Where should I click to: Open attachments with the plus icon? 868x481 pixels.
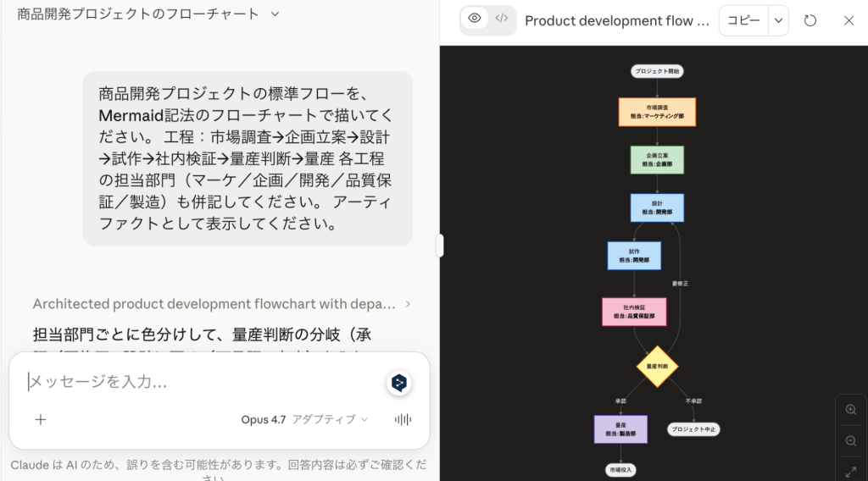(x=41, y=420)
